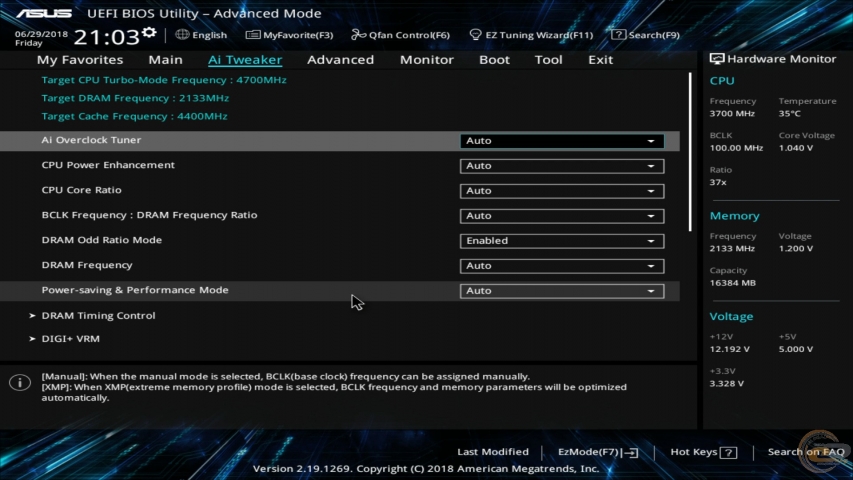Select the DRAM Frequency label
Screen dimensions: 853x480
87,265
